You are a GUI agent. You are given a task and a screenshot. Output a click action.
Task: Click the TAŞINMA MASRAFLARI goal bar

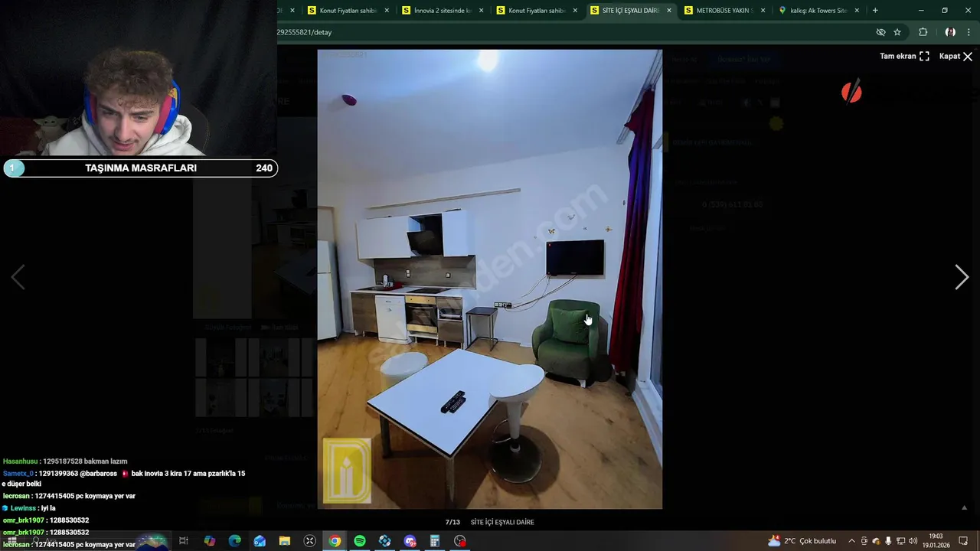coord(141,168)
